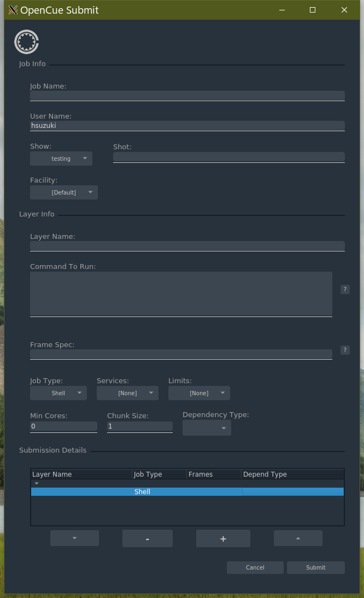
Task: Open help for Command To Run
Action: pyautogui.click(x=345, y=290)
